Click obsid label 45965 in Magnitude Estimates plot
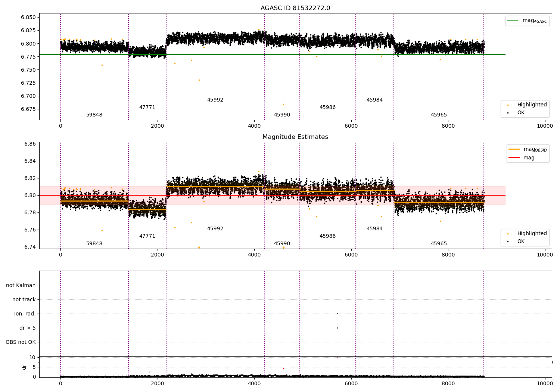 pos(439,244)
